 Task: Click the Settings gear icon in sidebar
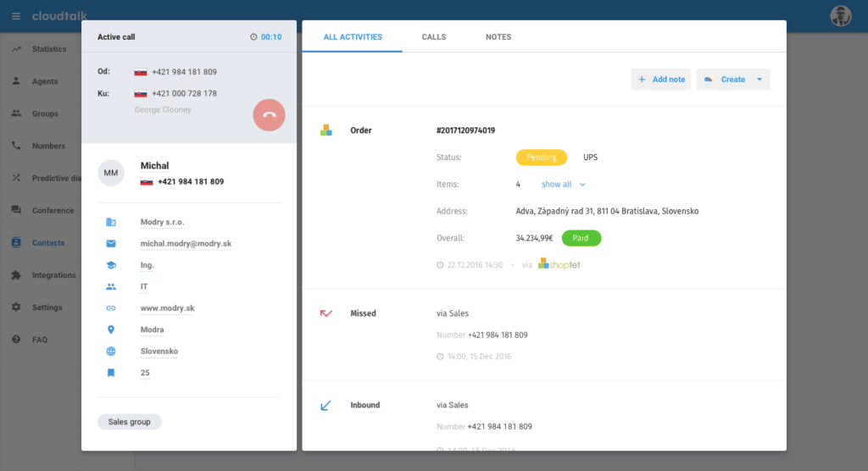click(16, 308)
